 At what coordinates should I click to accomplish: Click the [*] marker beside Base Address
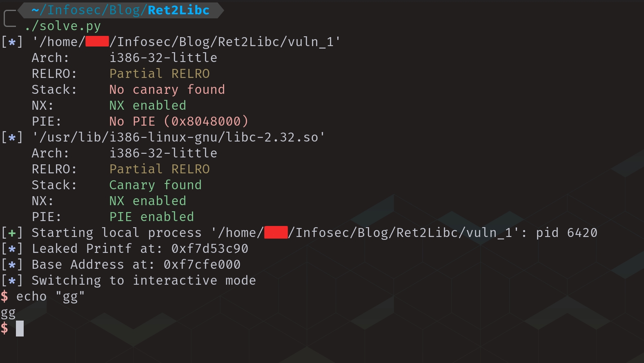(x=12, y=265)
